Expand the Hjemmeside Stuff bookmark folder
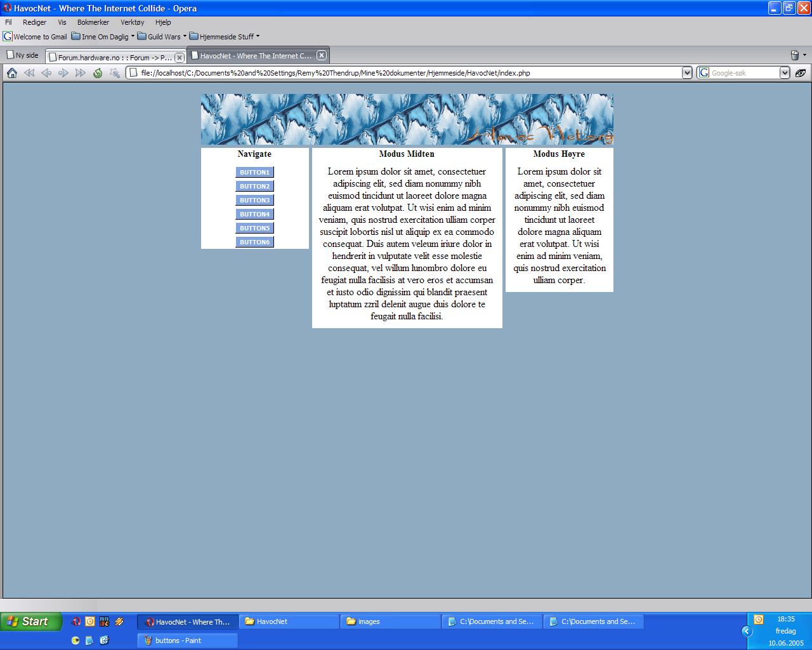 coord(225,37)
